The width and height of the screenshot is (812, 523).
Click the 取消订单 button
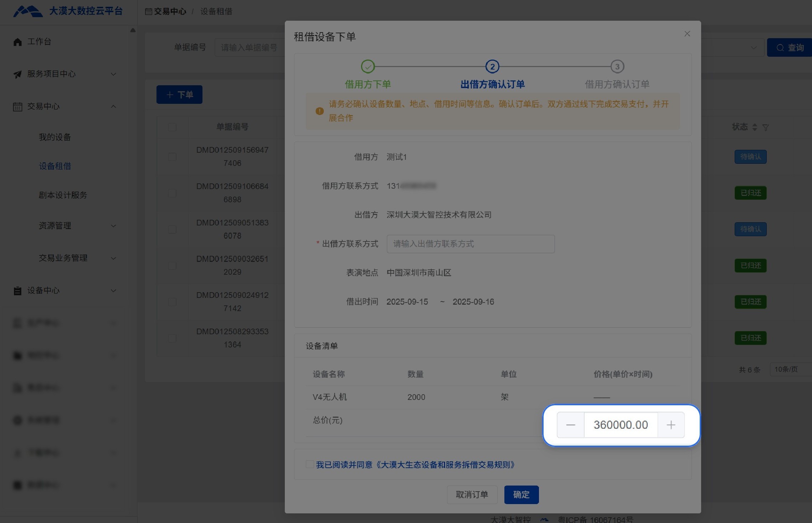point(472,494)
